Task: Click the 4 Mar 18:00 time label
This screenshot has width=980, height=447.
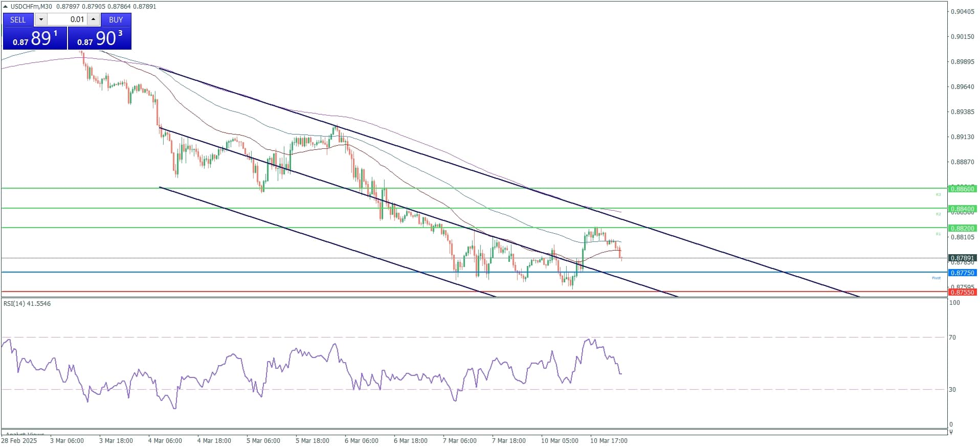Action: click(214, 440)
